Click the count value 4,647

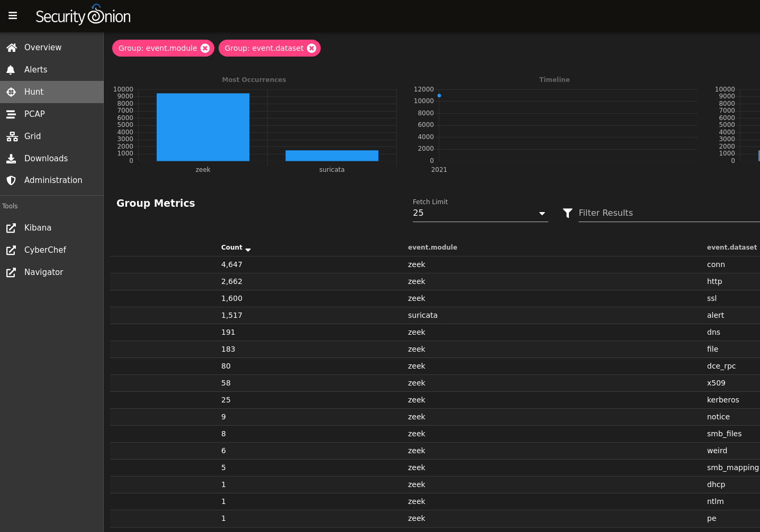[x=232, y=264]
